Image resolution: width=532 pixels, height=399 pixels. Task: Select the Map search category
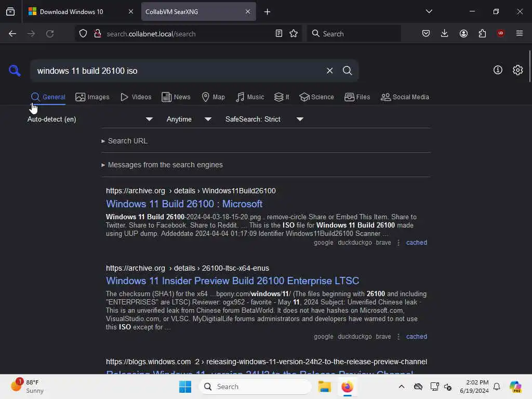(213, 97)
